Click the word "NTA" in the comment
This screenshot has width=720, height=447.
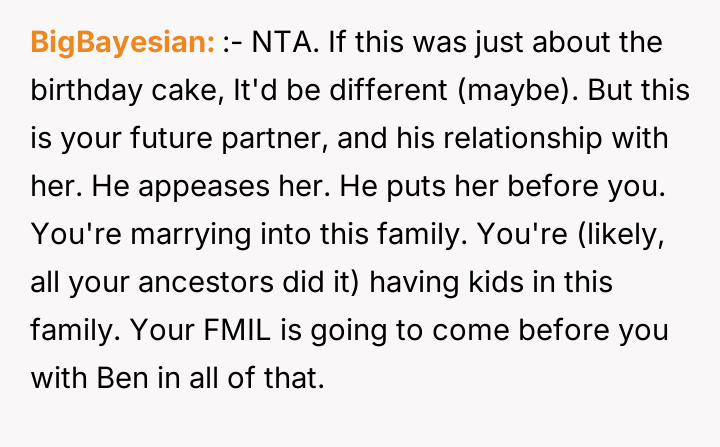click(281, 42)
